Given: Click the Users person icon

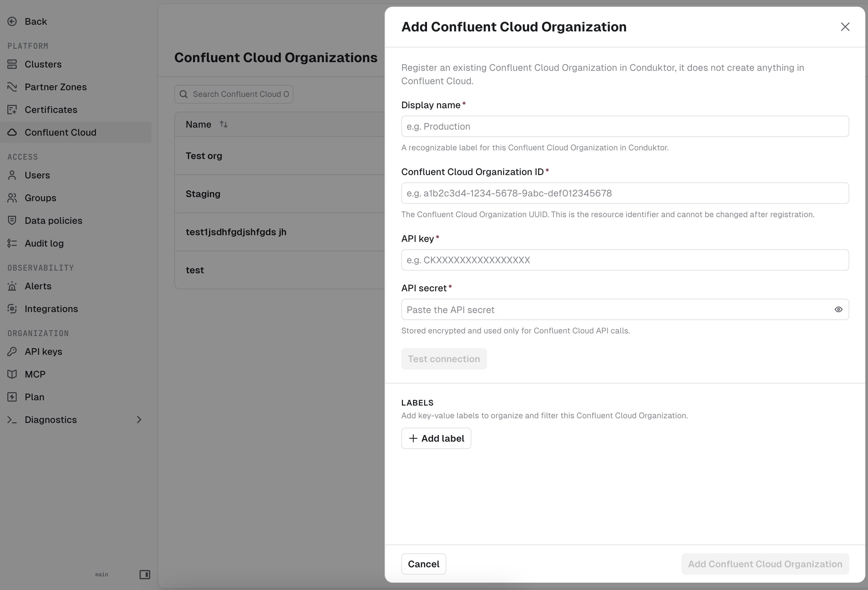Looking at the screenshot, I should coord(12,175).
